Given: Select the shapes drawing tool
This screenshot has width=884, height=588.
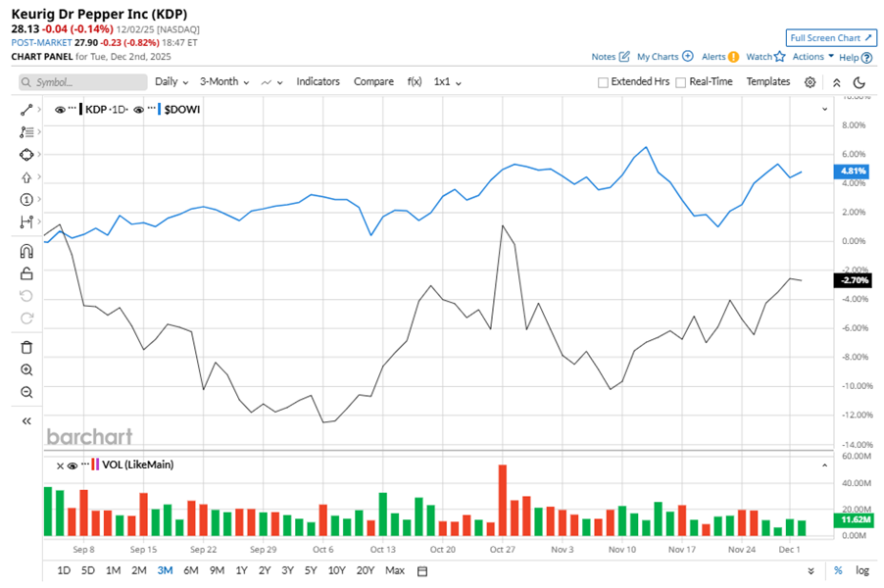Looking at the screenshot, I should coord(26,155).
